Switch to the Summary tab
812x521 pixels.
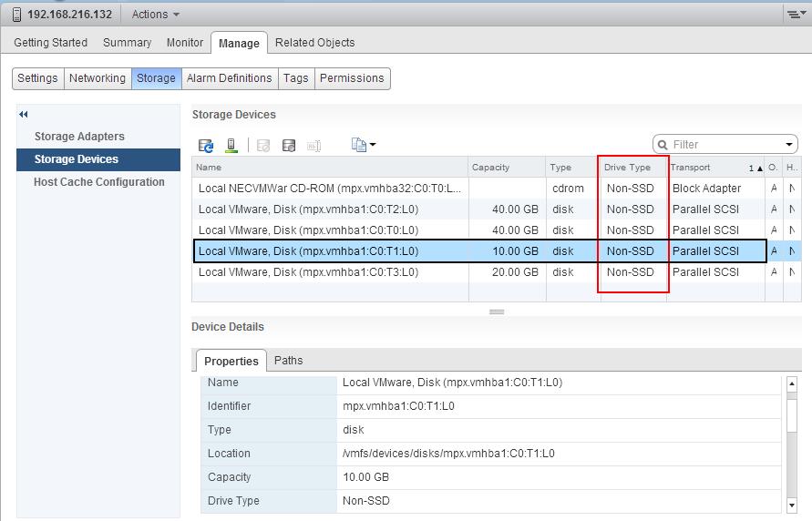pos(127,43)
